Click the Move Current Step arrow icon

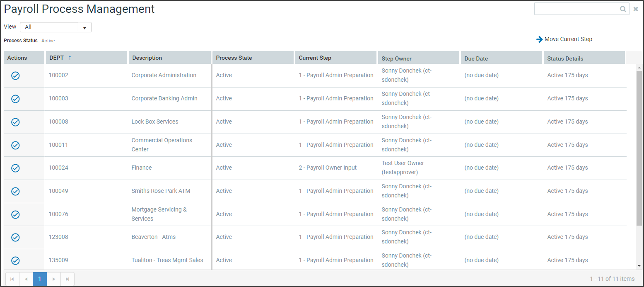coord(539,39)
